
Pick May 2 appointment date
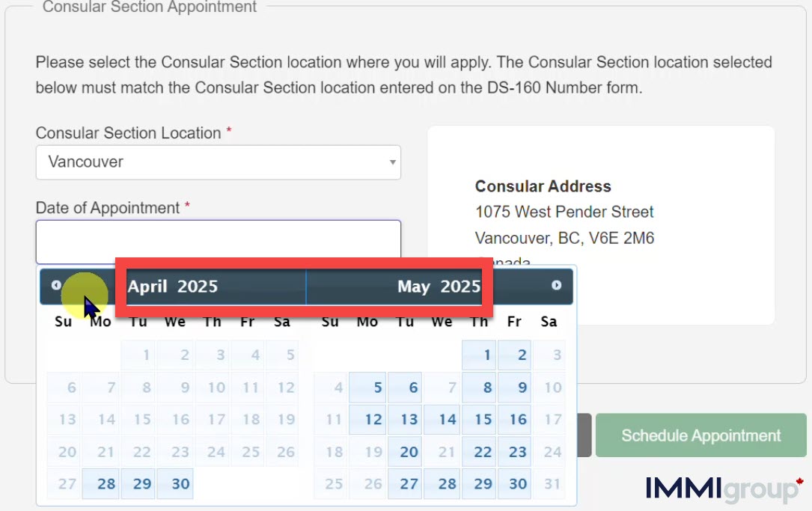515,355
